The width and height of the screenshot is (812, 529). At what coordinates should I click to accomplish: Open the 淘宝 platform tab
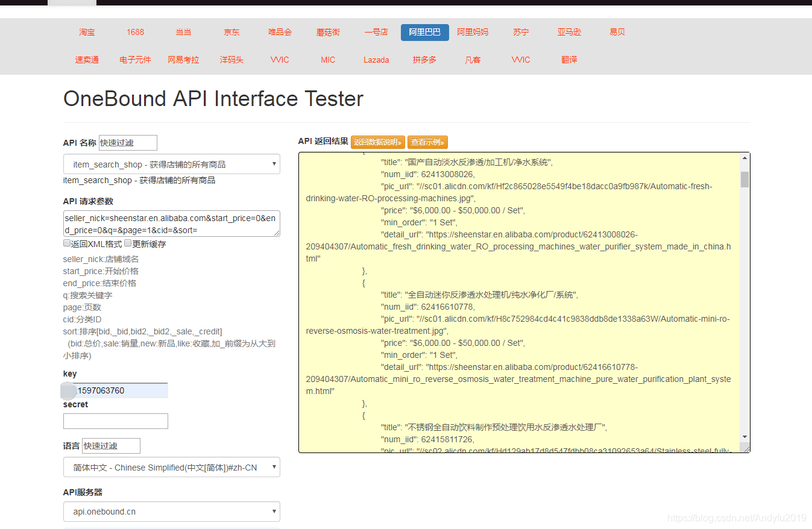87,33
